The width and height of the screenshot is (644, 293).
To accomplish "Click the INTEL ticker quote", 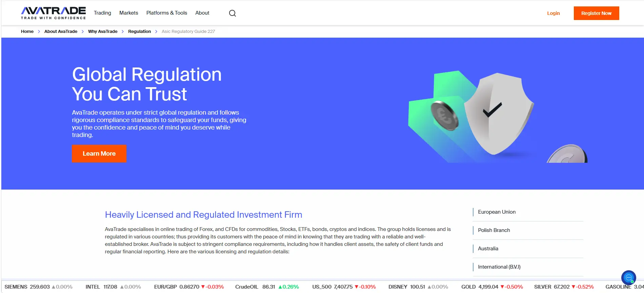I will coord(113,287).
